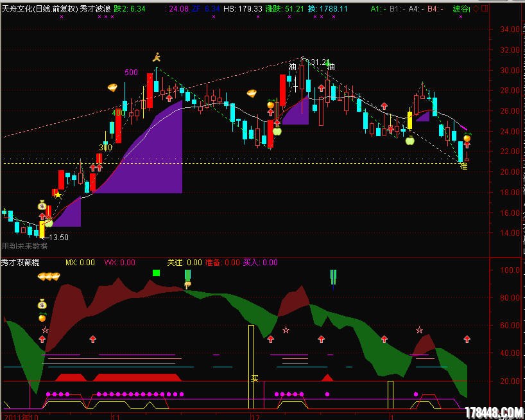Click the yellow star marker near 18.00 level
Screen dimensions: 525x420
coord(58,195)
